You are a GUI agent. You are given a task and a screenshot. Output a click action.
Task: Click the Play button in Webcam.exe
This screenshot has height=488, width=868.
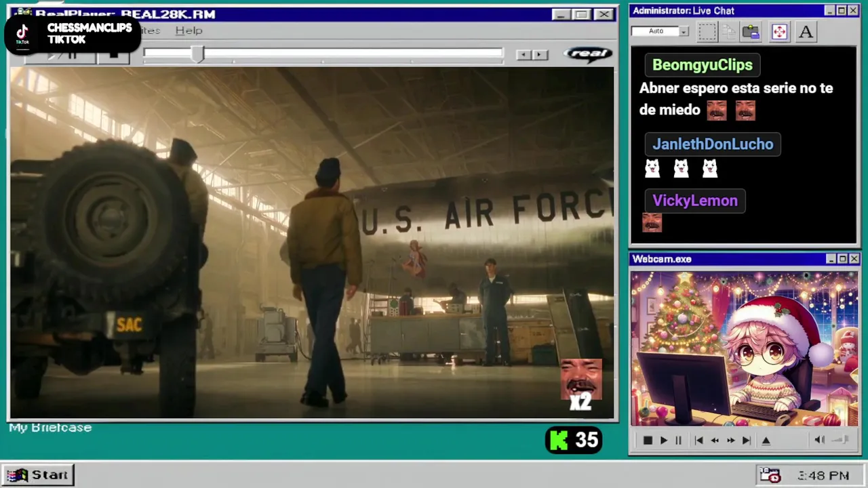tap(663, 441)
